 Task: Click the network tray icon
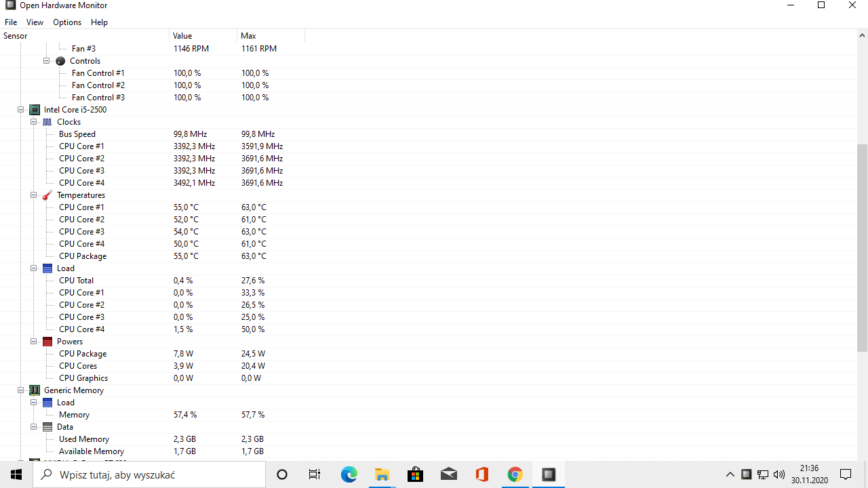pyautogui.click(x=762, y=474)
